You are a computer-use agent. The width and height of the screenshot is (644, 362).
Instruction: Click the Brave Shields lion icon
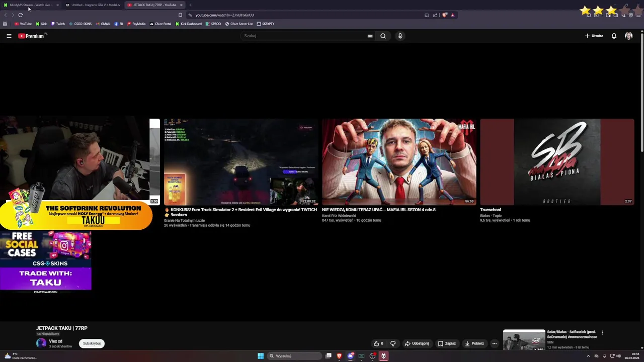point(445,15)
